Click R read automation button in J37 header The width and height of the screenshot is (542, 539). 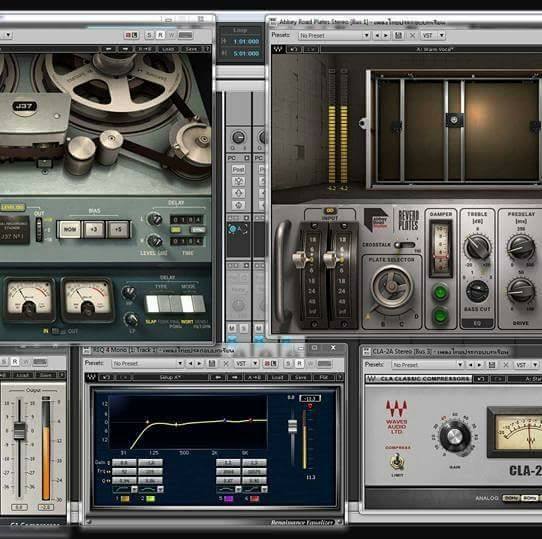point(160,35)
